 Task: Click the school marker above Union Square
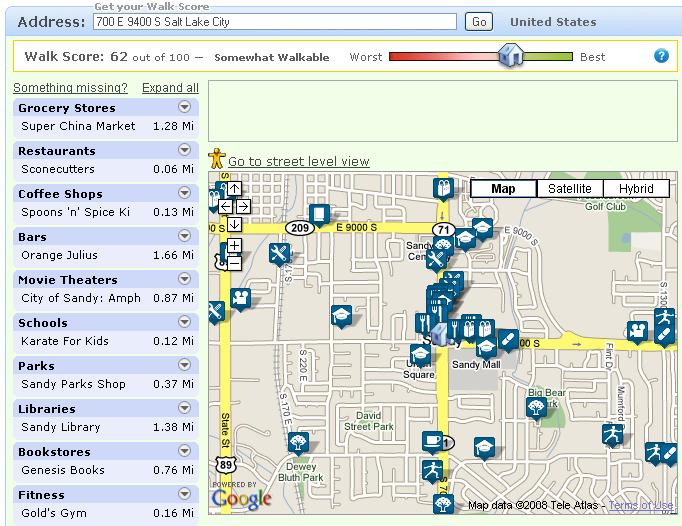point(420,355)
